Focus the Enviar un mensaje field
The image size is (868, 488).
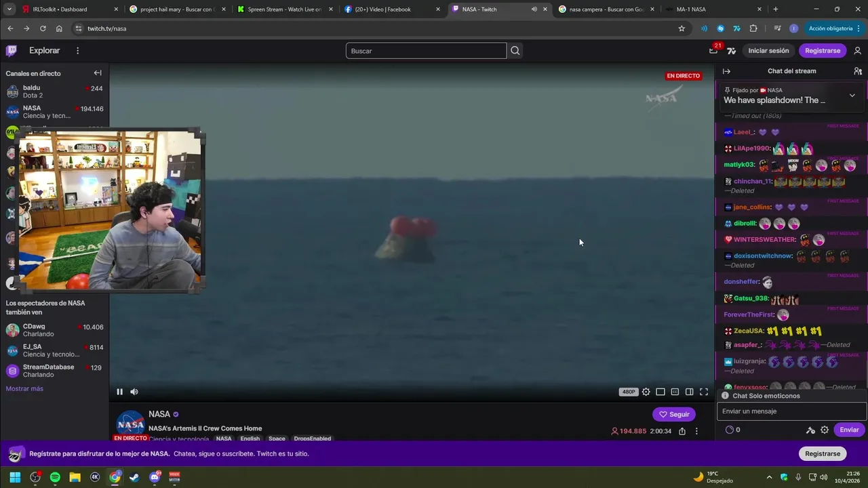click(792, 411)
